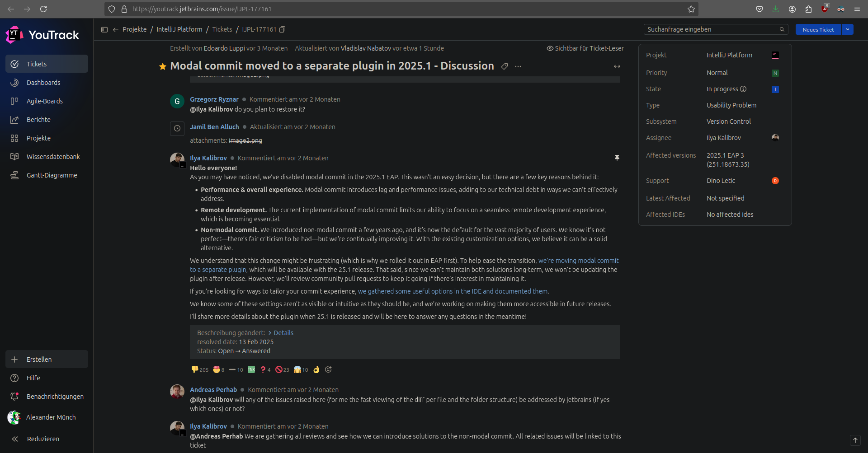
Task: Open Grzegorz Ryznar's profile link
Action: pyautogui.click(x=214, y=99)
